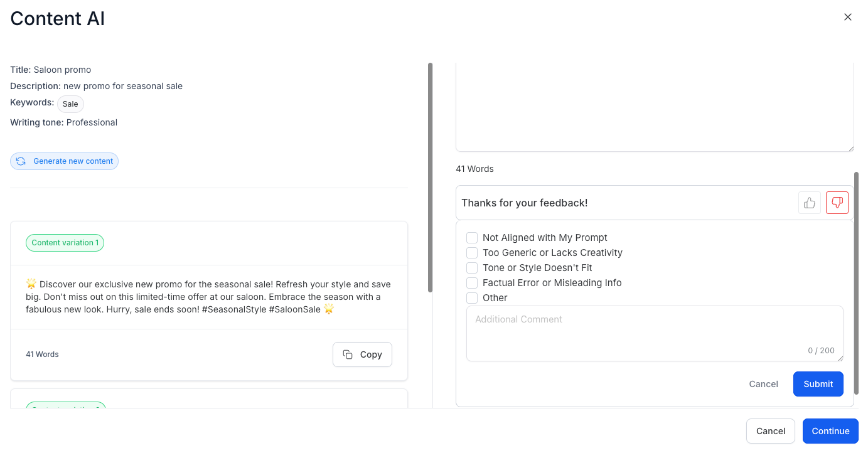
Task: Click the 'Sale' keyword chip
Action: click(70, 104)
